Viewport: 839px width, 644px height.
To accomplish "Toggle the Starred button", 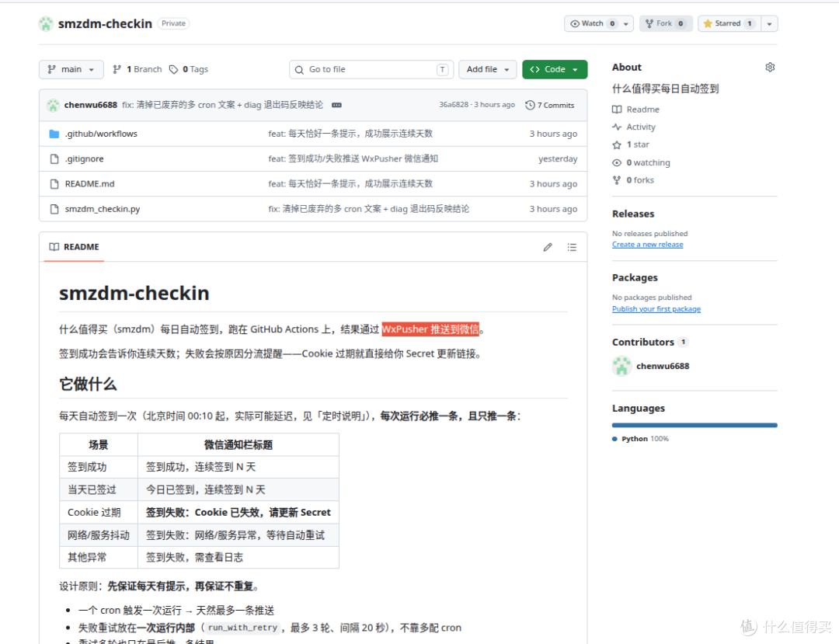I will pos(728,23).
